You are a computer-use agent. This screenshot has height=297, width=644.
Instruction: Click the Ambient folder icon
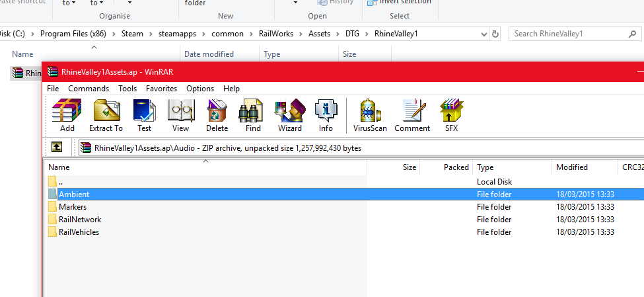coord(52,194)
